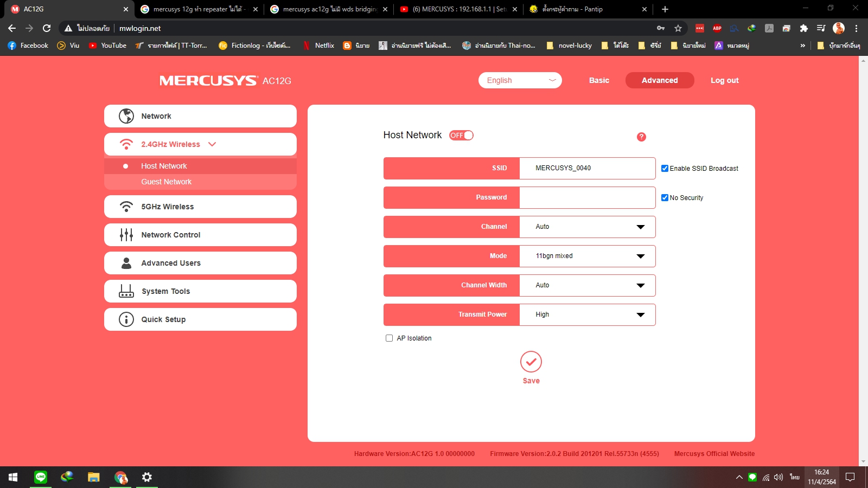Click the Network Control sliders icon
868x488 pixels.
126,235
